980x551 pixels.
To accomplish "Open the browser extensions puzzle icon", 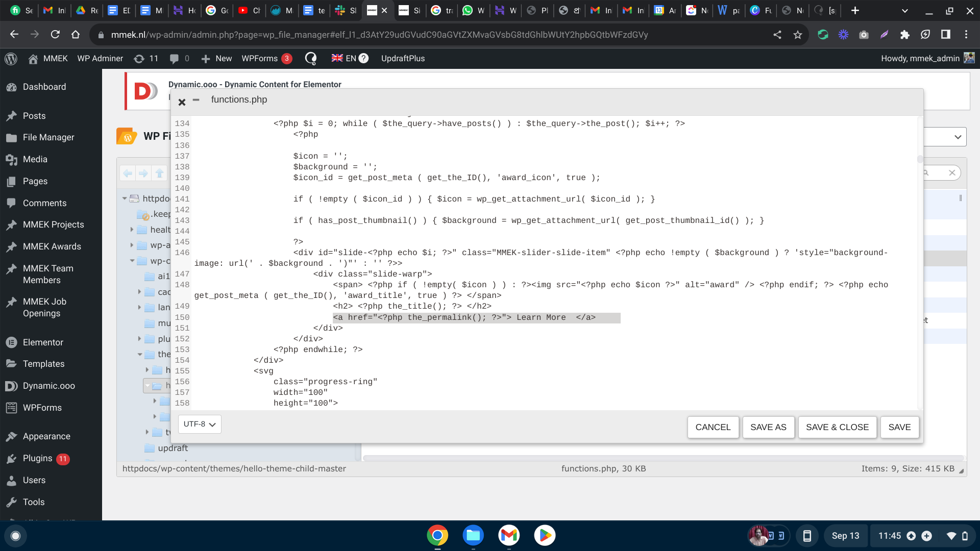I will tap(904, 35).
